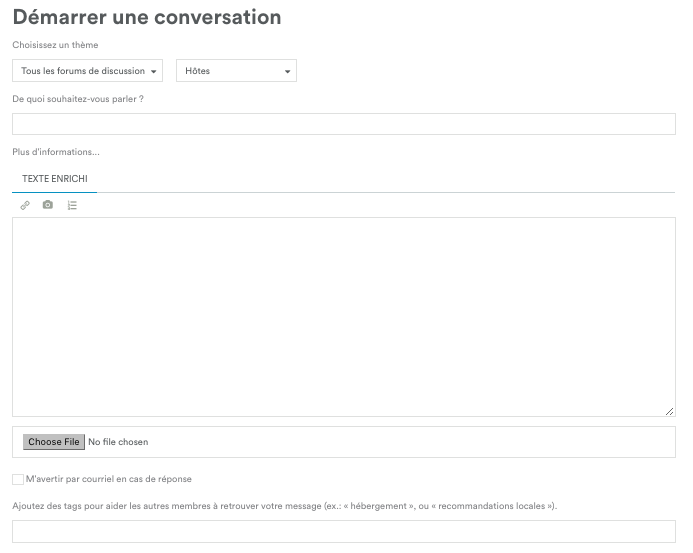693x553 pixels.
Task: Focus the "De quoi souhaitez-vous parler ?" subject field
Action: click(x=344, y=124)
